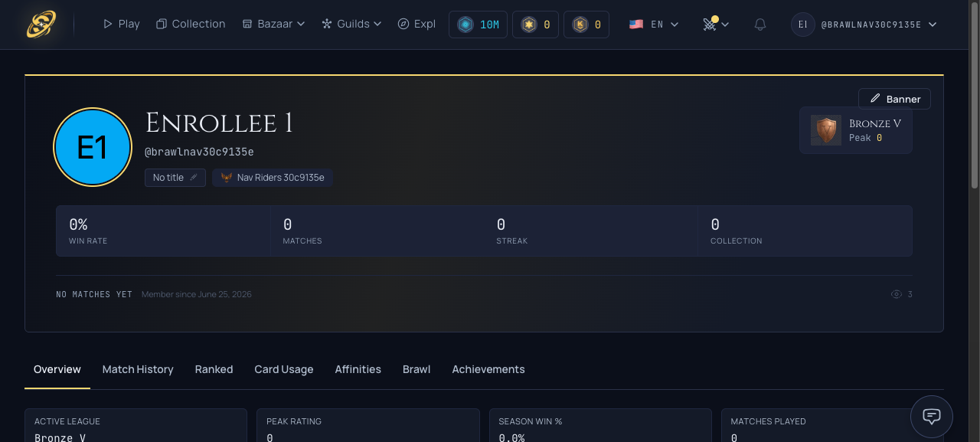Click the pencil icon beside No title
The image size is (980, 442).
(194, 178)
